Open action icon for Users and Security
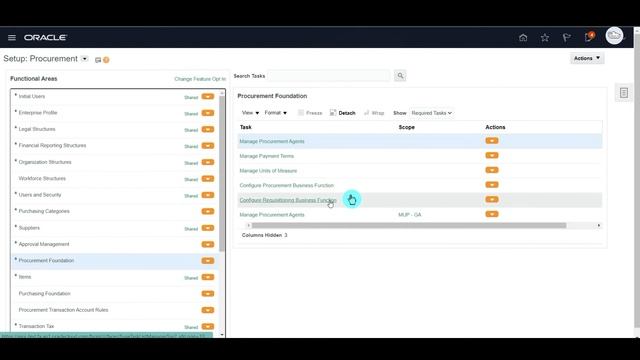 208,195
